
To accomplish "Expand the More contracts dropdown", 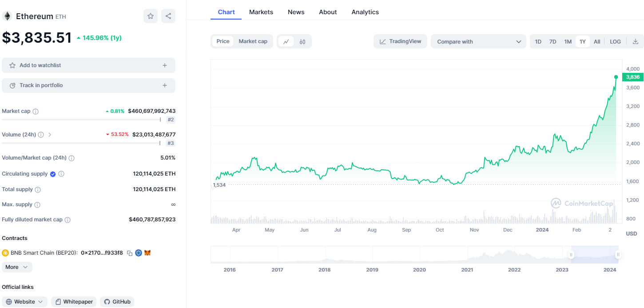I will click(x=17, y=267).
